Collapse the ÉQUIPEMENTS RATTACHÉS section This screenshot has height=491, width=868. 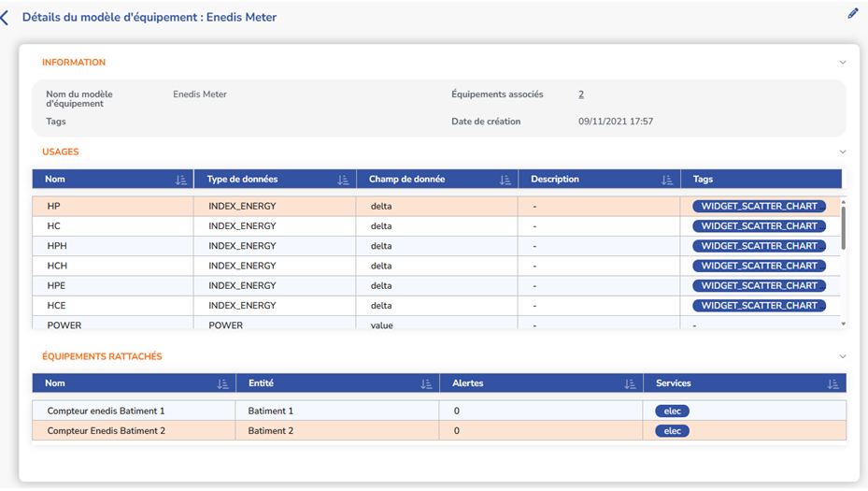843,356
